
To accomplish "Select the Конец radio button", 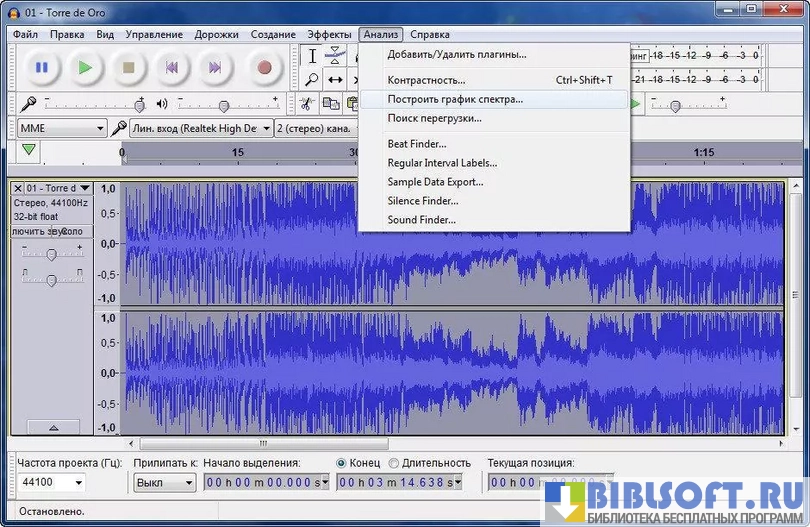I will coord(342,463).
